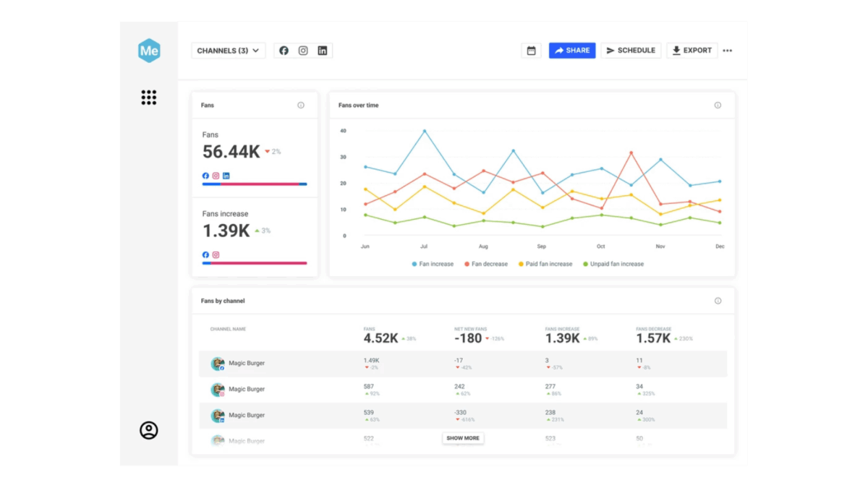This screenshot has width=868, height=488.
Task: Click Magic Burger avatar in 1.49K row
Action: click(217, 363)
